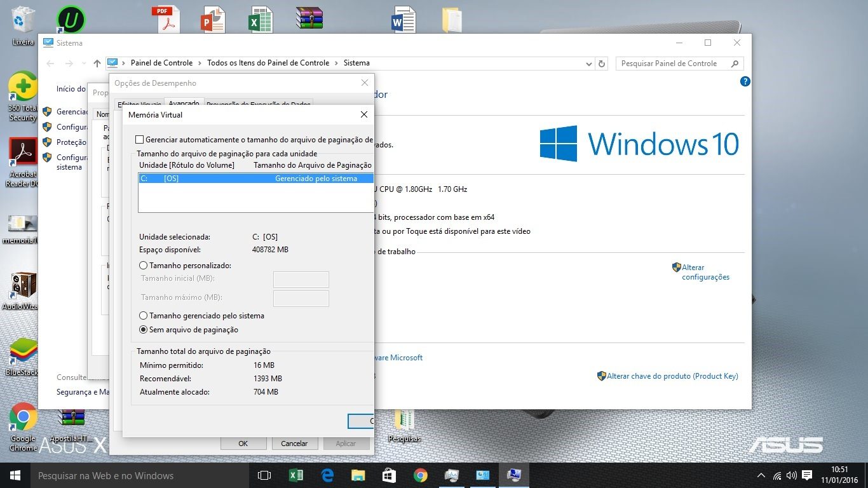This screenshot has height=488, width=868.
Task: Open the folder icon at top of desktop
Action: click(x=452, y=20)
